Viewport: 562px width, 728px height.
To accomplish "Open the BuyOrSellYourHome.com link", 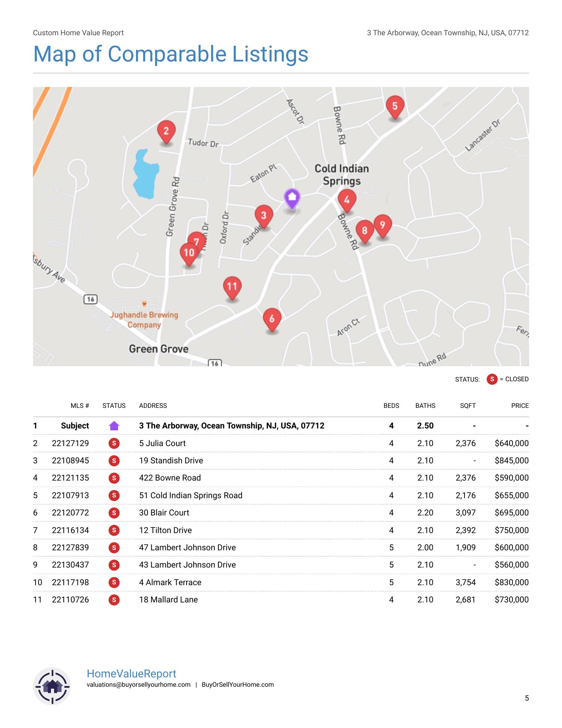I will 238,685.
